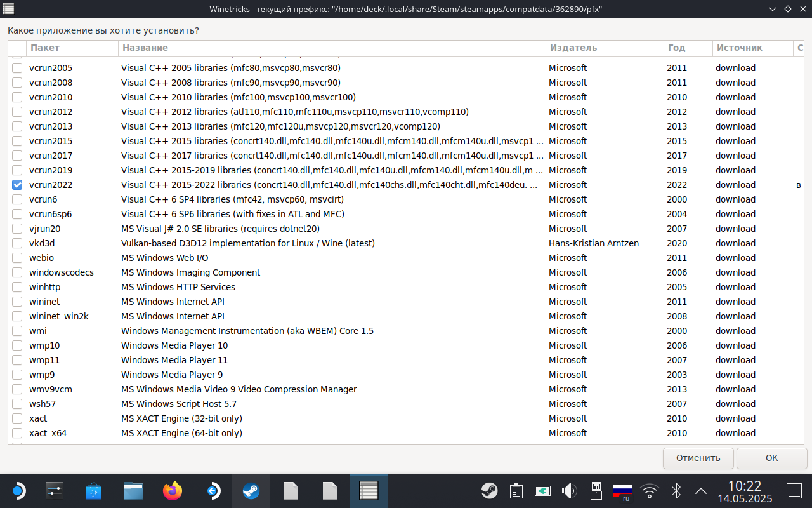Switch to the Winetricks taskbar window entry
812x508 pixels.
(x=369, y=490)
